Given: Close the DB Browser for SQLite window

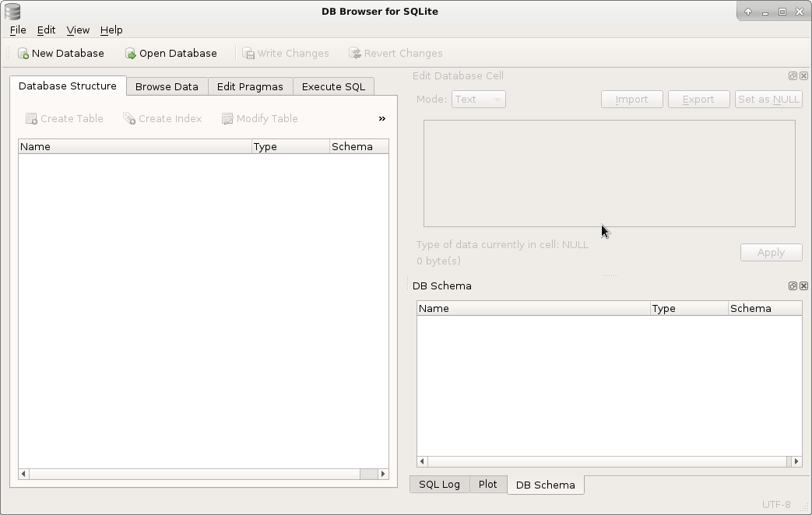Looking at the screenshot, I should [800, 12].
